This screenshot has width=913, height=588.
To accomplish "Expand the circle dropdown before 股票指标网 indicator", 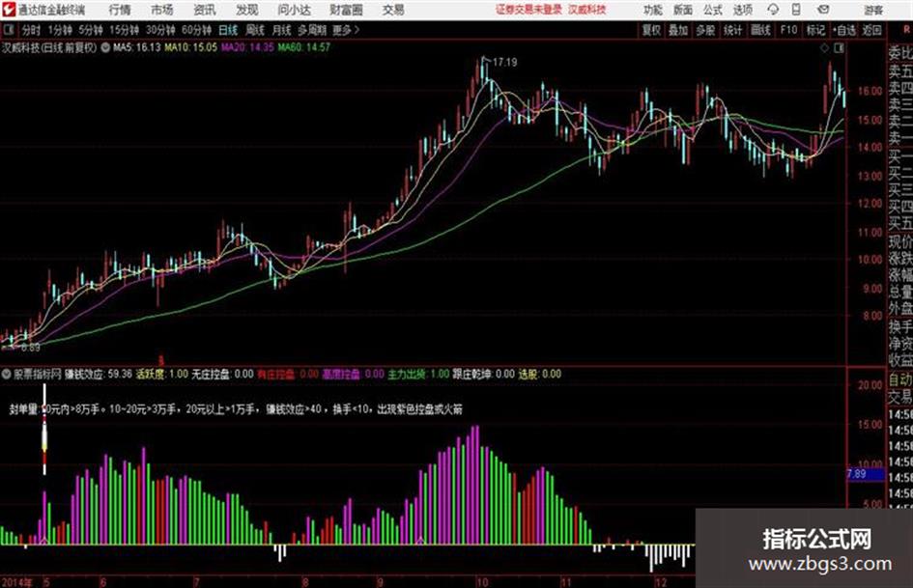I will point(7,374).
